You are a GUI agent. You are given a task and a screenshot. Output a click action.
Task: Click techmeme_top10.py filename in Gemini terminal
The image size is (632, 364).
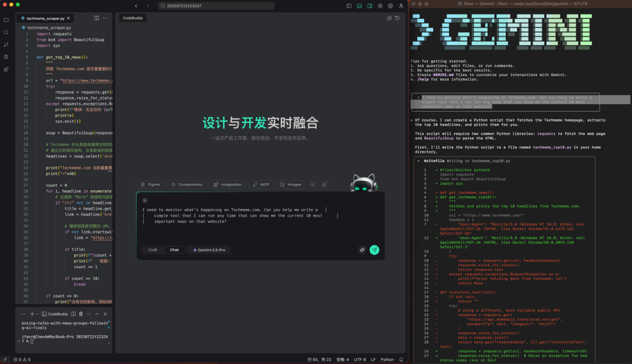552,147
